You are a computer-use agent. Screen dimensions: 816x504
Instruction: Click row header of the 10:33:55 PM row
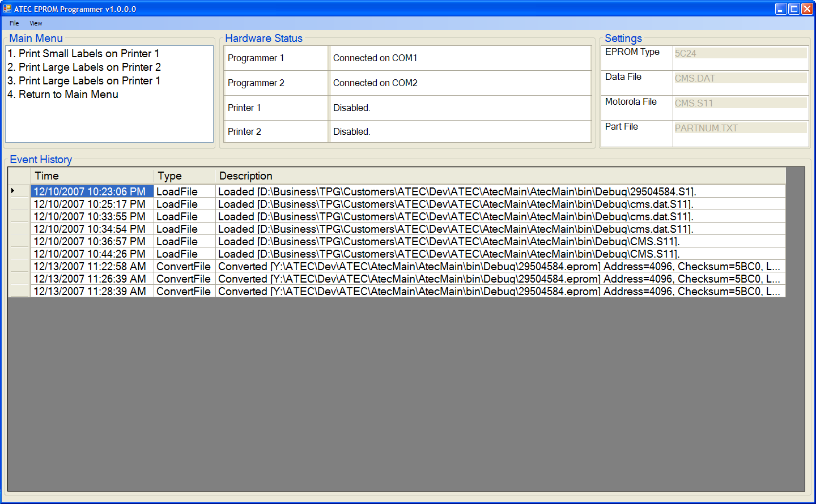[x=19, y=216]
